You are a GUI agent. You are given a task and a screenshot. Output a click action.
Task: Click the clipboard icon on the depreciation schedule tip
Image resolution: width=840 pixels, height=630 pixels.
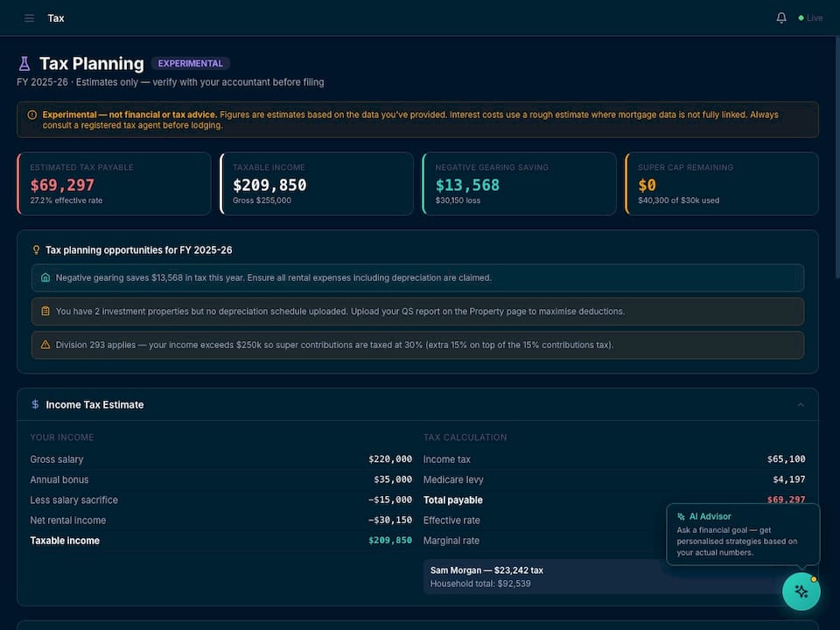click(x=45, y=311)
